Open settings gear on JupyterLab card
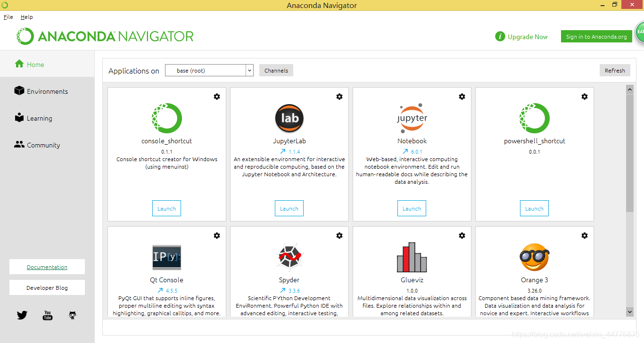 pyautogui.click(x=339, y=97)
